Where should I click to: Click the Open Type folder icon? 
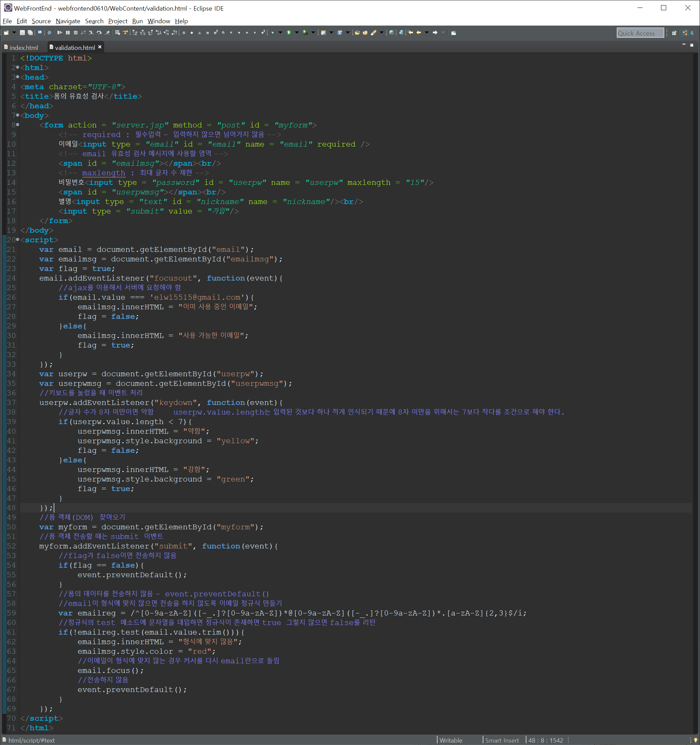pyautogui.click(x=357, y=32)
